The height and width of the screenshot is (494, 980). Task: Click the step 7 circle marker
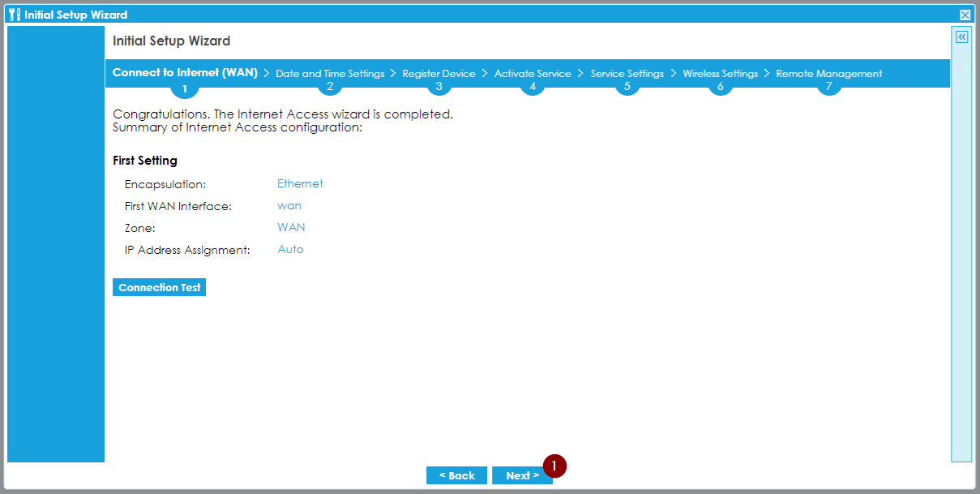pyautogui.click(x=828, y=87)
